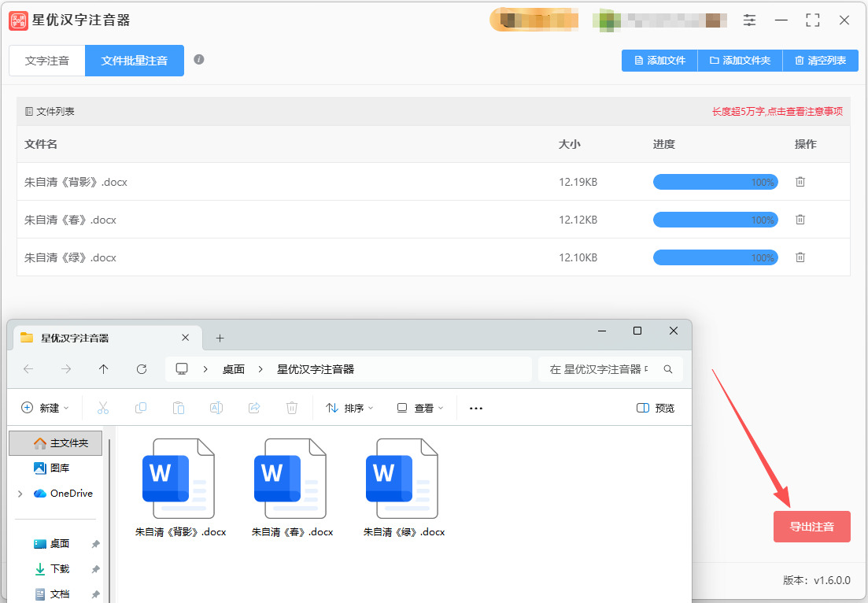Viewport: 868px width, 603px height.
Task: Delete 朱自清《背影》.docx row with trash icon
Action: click(x=800, y=182)
